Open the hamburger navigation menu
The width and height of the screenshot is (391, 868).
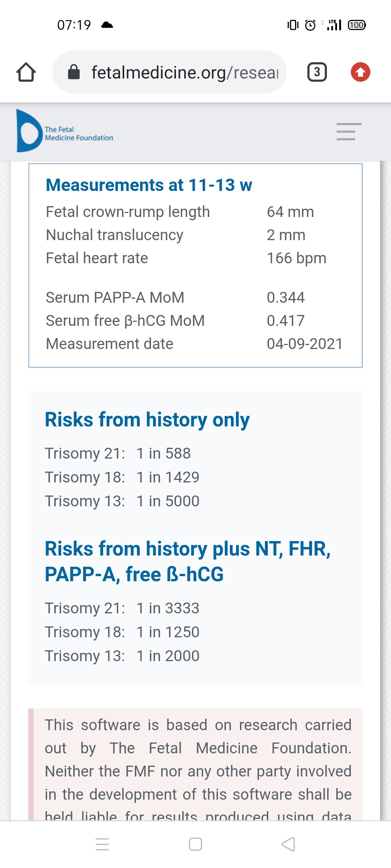pos(349,132)
